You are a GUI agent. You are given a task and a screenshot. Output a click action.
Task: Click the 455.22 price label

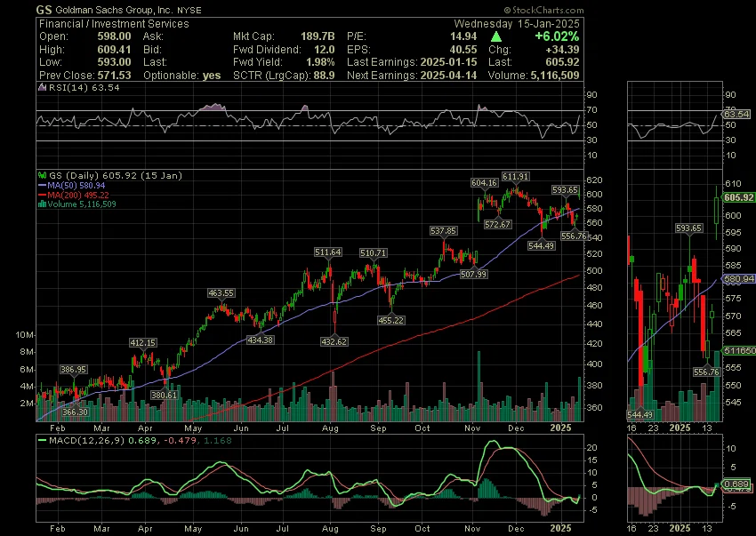coord(390,320)
